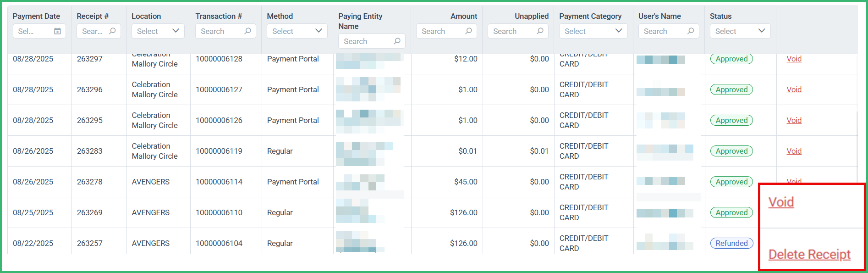Click the Delete Receipt link

[x=809, y=255]
